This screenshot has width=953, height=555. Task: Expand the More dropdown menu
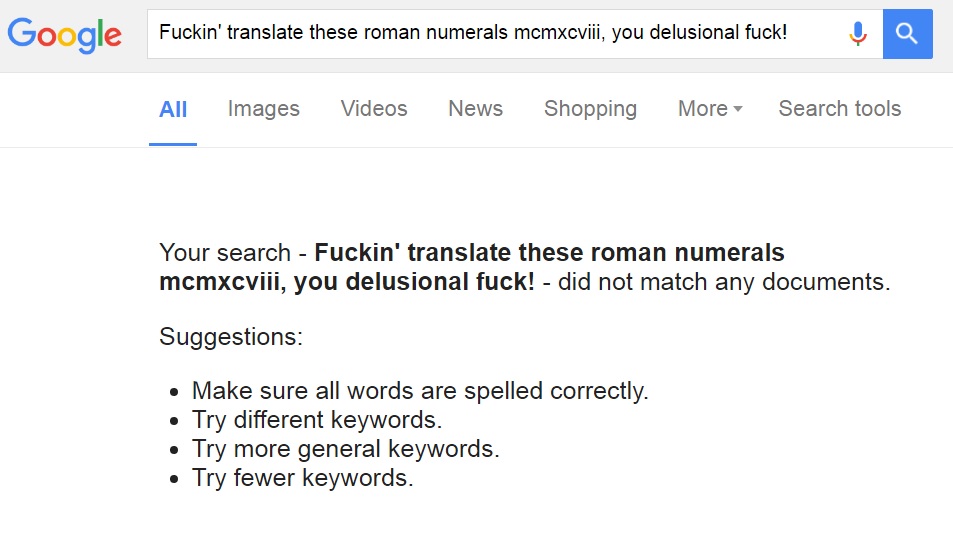[x=710, y=109]
